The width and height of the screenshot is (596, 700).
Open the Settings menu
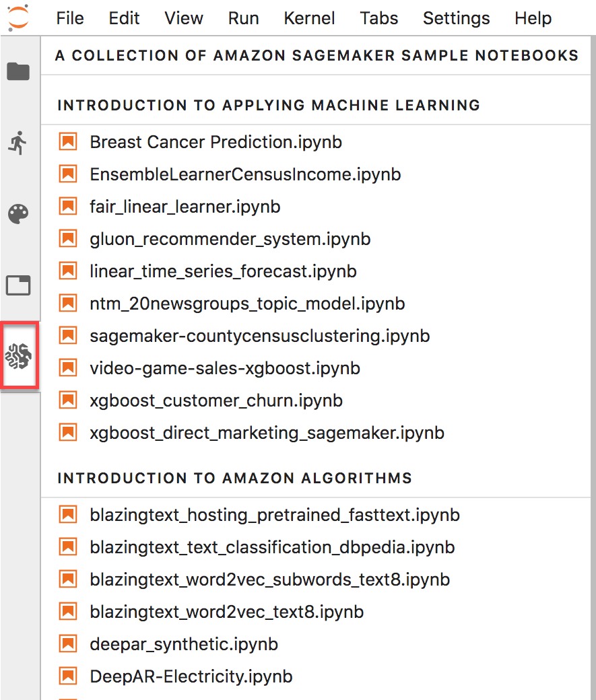456,18
